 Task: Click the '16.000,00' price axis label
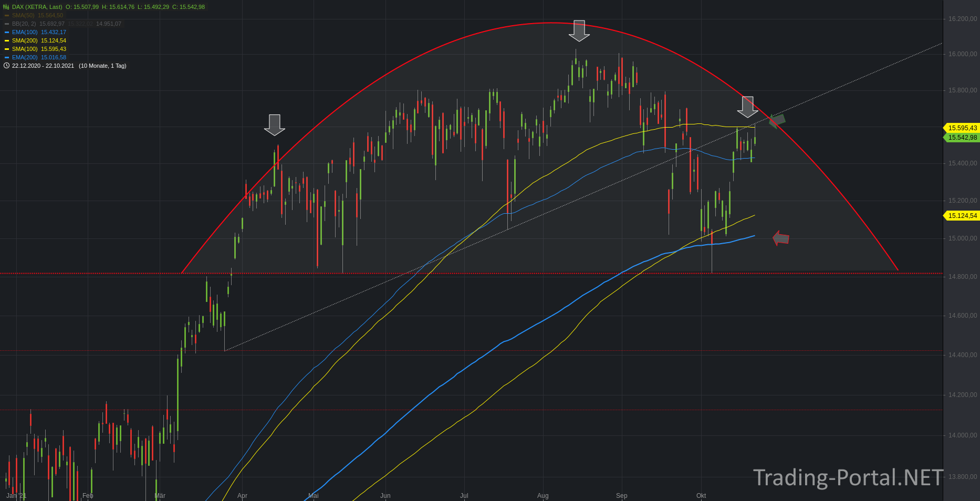(x=963, y=54)
